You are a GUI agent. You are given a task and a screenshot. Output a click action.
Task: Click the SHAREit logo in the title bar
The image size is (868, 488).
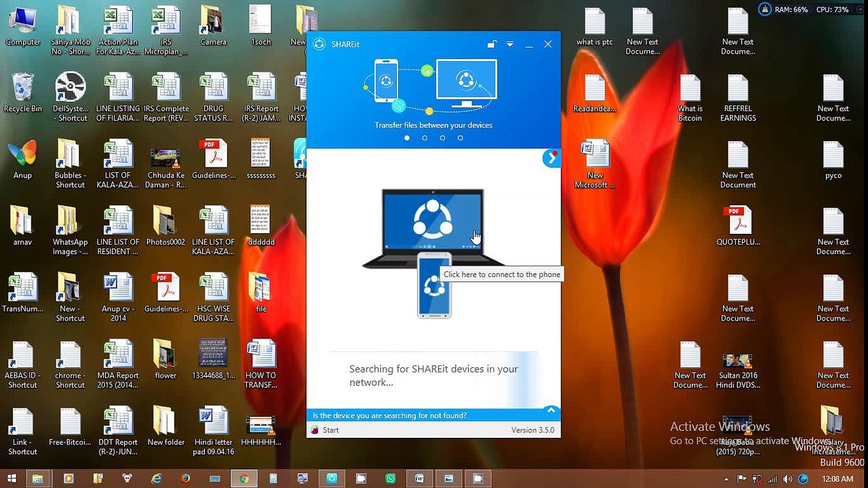click(x=319, y=44)
